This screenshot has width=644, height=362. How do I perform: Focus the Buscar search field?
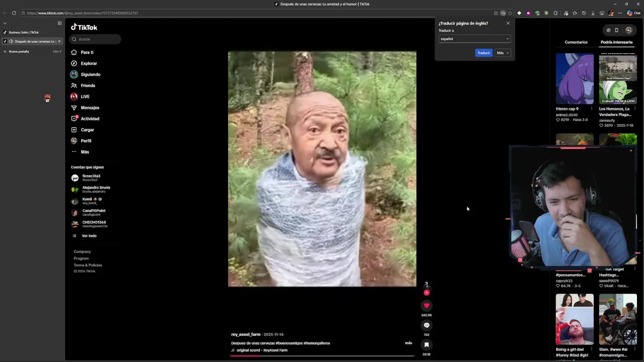pos(95,39)
